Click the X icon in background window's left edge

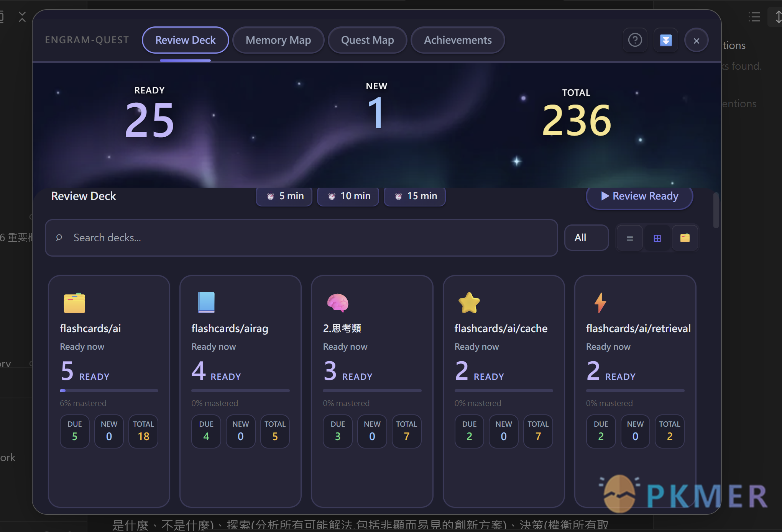pyautogui.click(x=22, y=17)
